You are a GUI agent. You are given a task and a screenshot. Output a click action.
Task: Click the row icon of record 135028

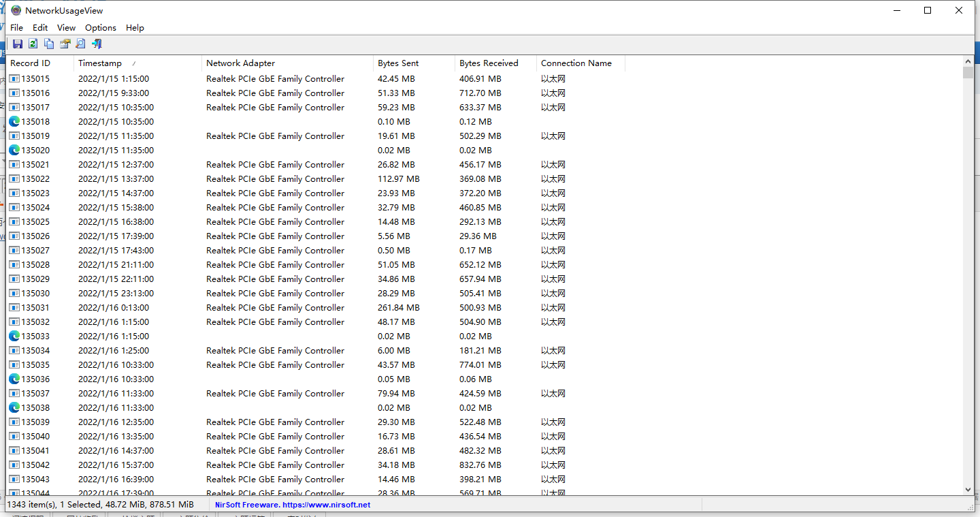pyautogui.click(x=14, y=264)
